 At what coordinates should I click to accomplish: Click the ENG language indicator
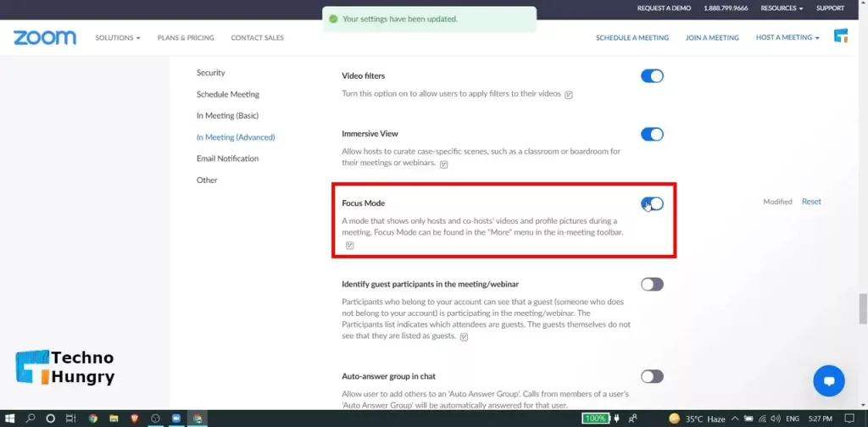793,419
